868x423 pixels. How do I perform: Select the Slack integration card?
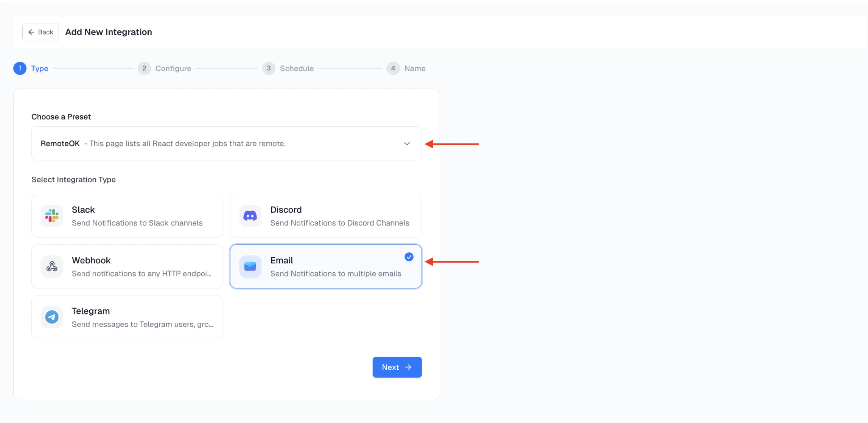tap(128, 216)
